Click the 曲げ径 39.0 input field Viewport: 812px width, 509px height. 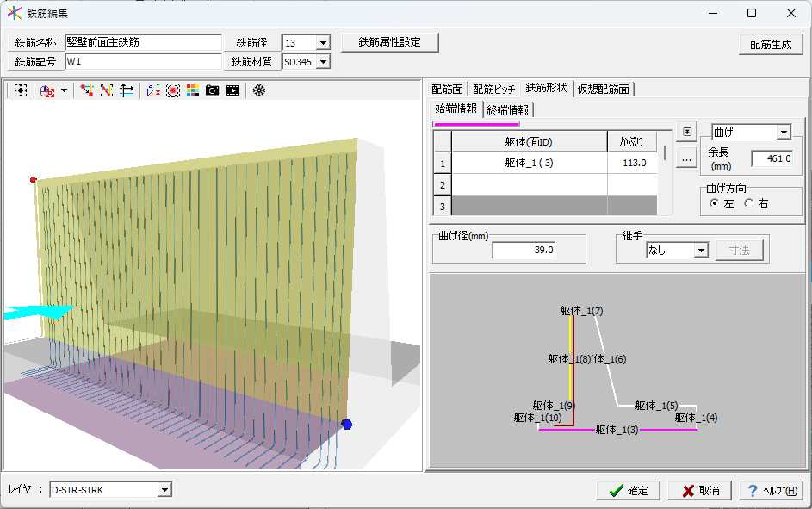(x=524, y=250)
